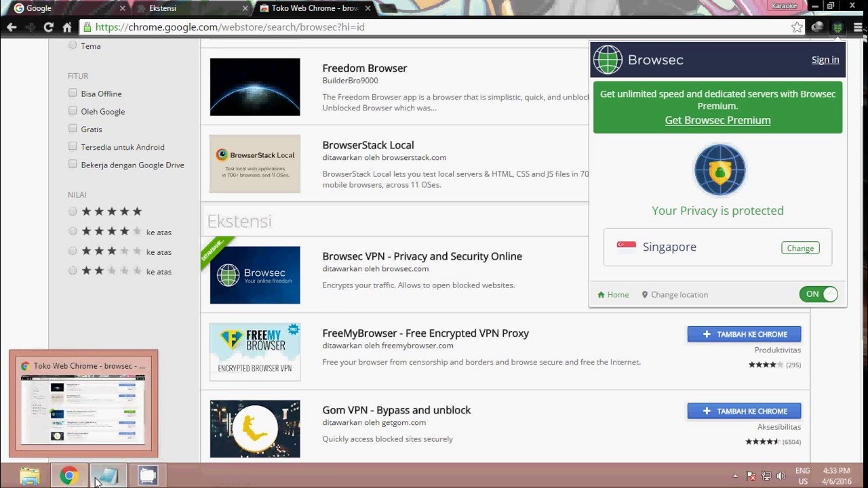Open the Browsec VPN extension thumbnail
The height and width of the screenshot is (488, 868).
(x=255, y=274)
